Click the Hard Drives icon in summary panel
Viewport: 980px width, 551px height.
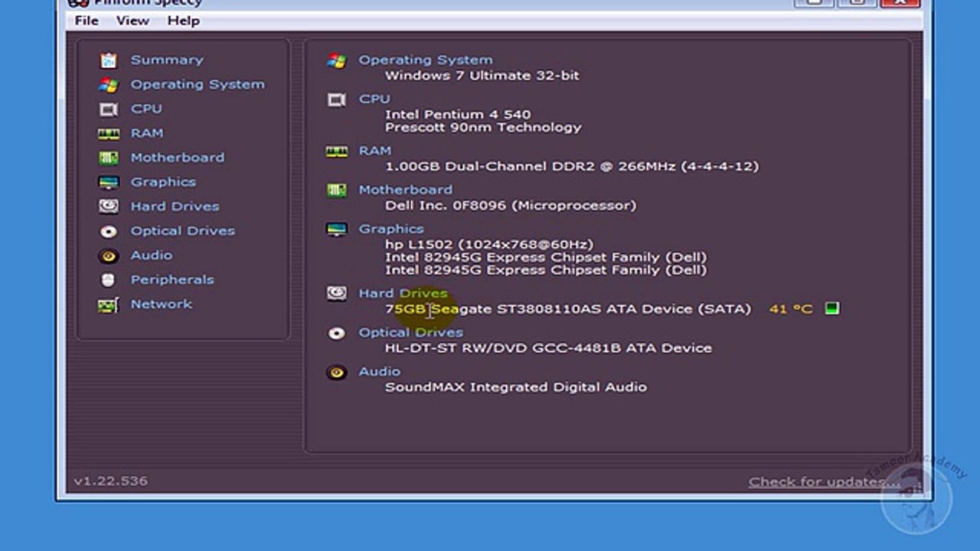[x=336, y=293]
